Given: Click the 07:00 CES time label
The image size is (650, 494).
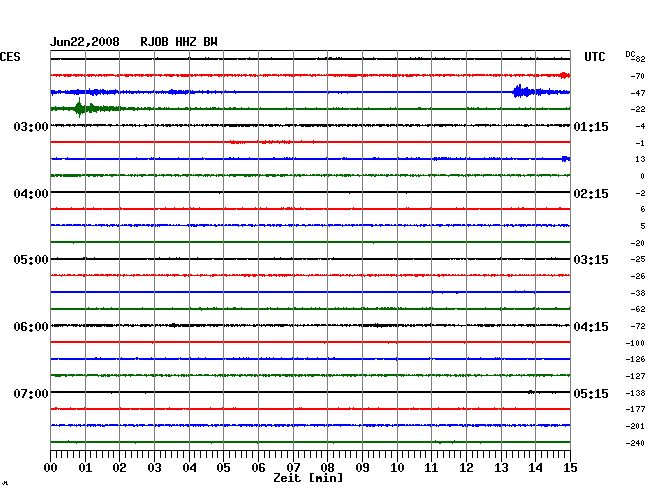Looking at the screenshot, I should click(x=31, y=393).
